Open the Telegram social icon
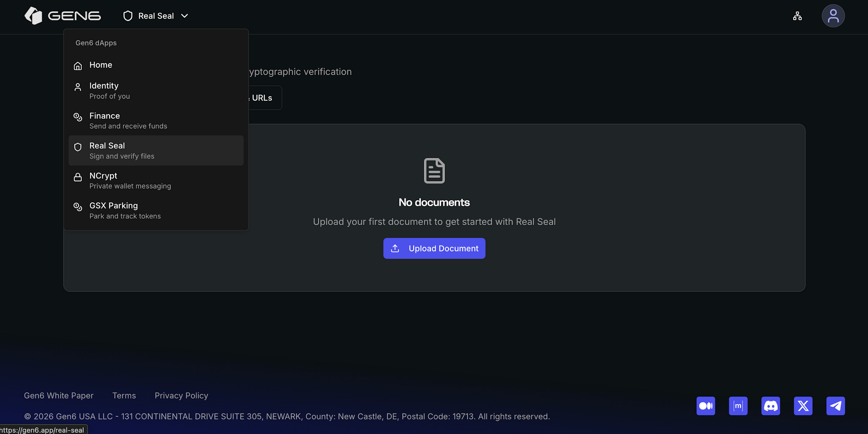The image size is (868, 434). [x=835, y=406]
